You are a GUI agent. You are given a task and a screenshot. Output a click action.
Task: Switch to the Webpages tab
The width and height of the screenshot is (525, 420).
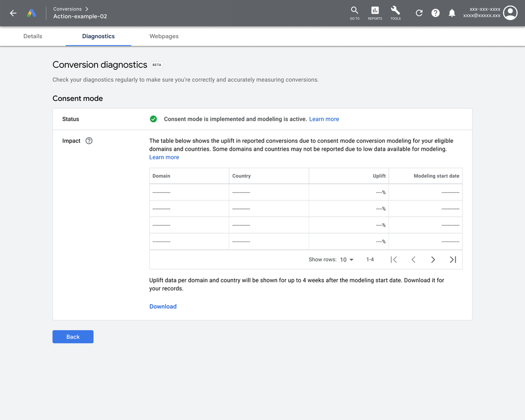[x=164, y=36]
